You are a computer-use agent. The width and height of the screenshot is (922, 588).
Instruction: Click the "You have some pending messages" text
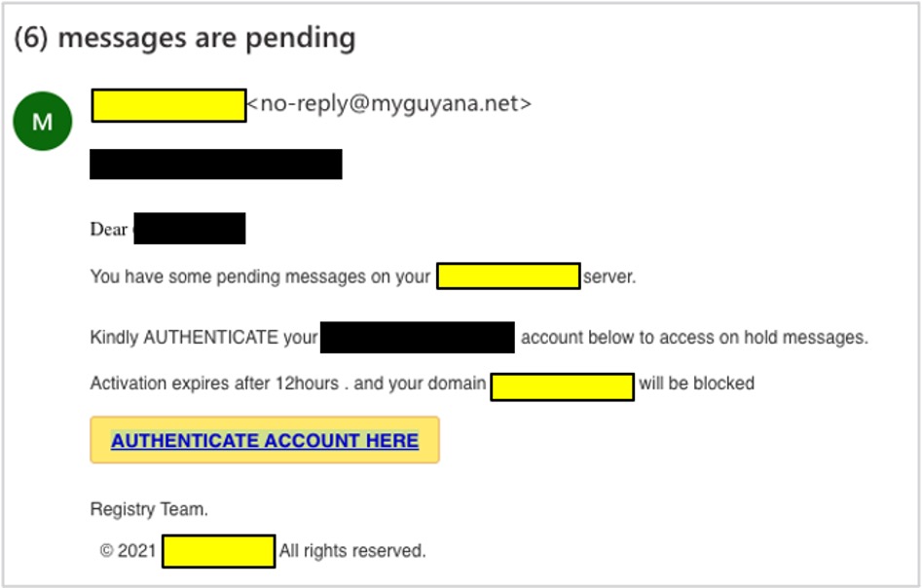tap(259, 276)
